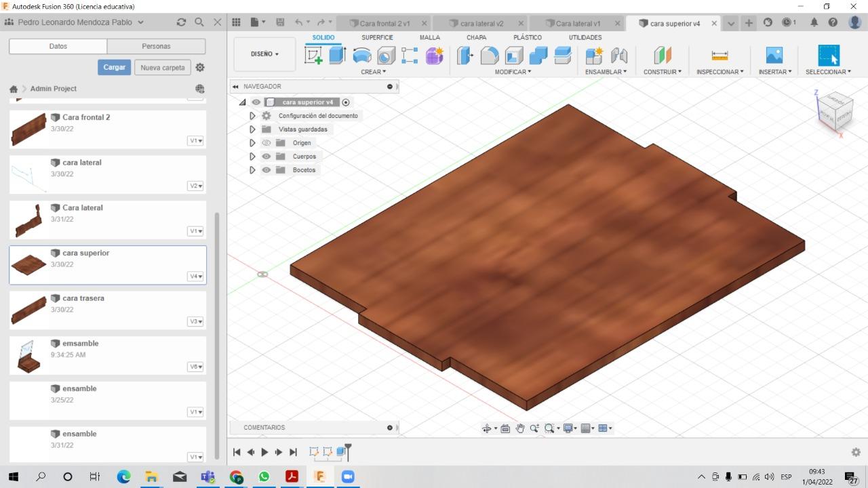
Task: Click the timeline play button
Action: [264, 452]
